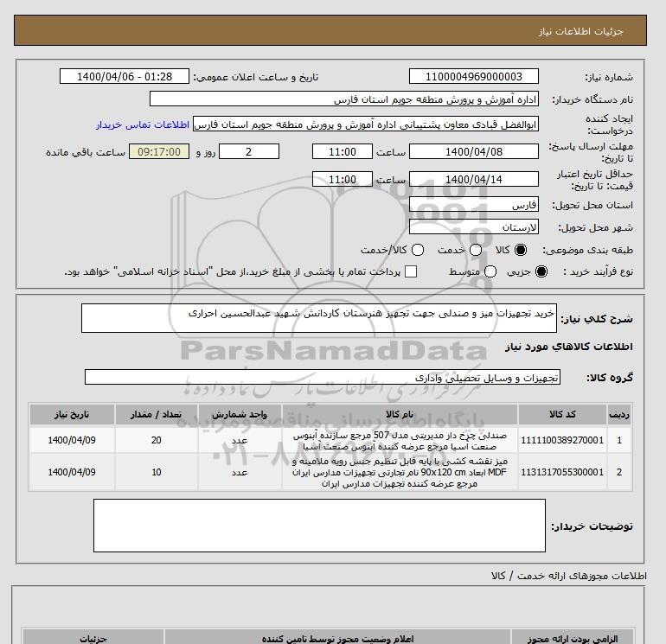This screenshot has width=666, height=644.
Task: Click the عدد unit in row 2
Action: click(x=240, y=473)
